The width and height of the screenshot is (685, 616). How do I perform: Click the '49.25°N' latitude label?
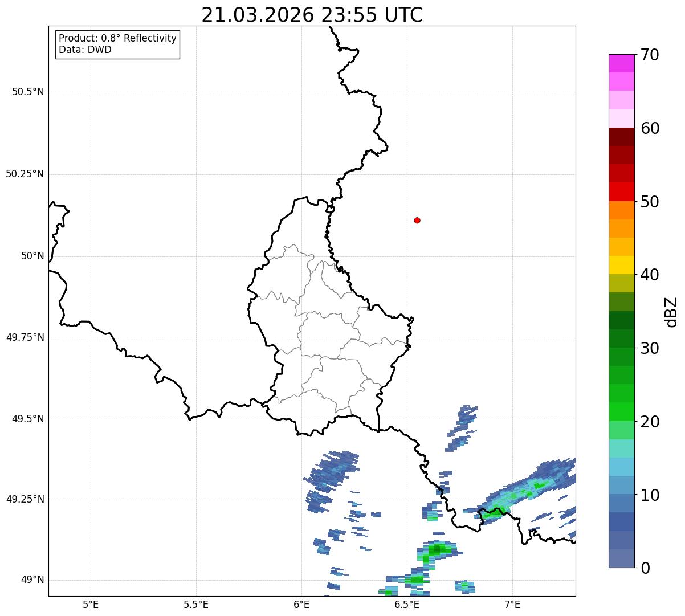coord(25,499)
